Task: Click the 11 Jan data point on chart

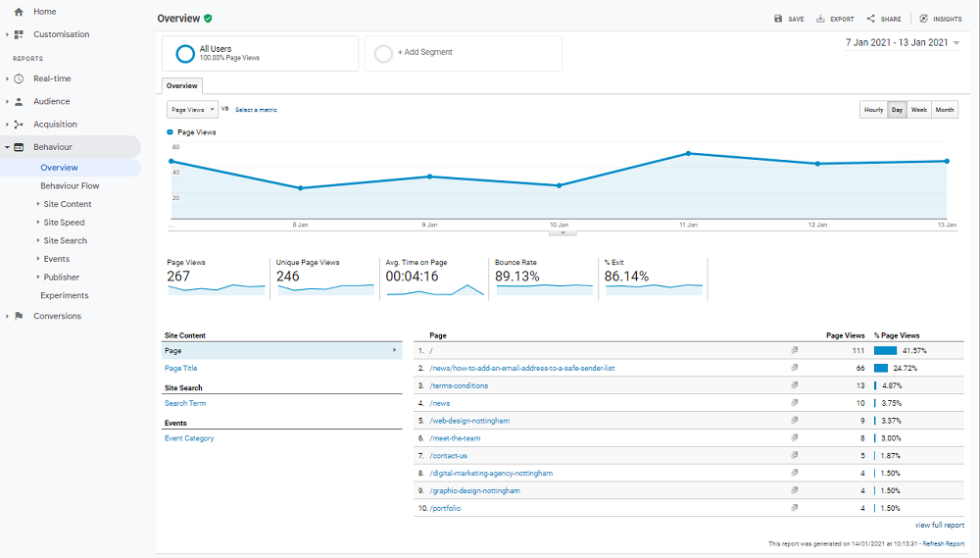Action: tap(688, 153)
